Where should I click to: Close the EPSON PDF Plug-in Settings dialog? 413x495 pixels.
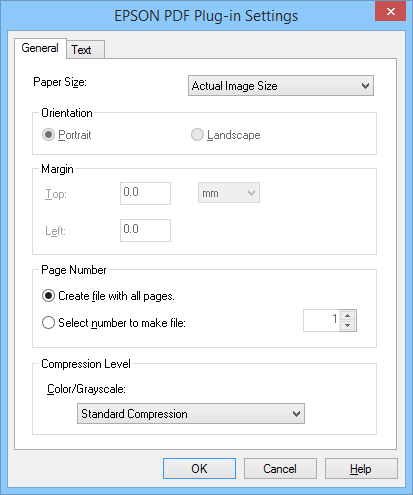[390, 12]
